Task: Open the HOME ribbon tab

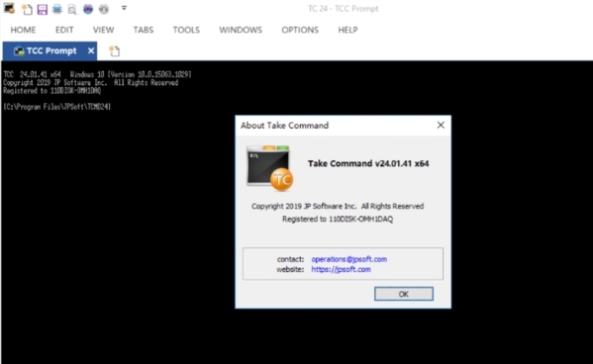Action: [x=23, y=30]
